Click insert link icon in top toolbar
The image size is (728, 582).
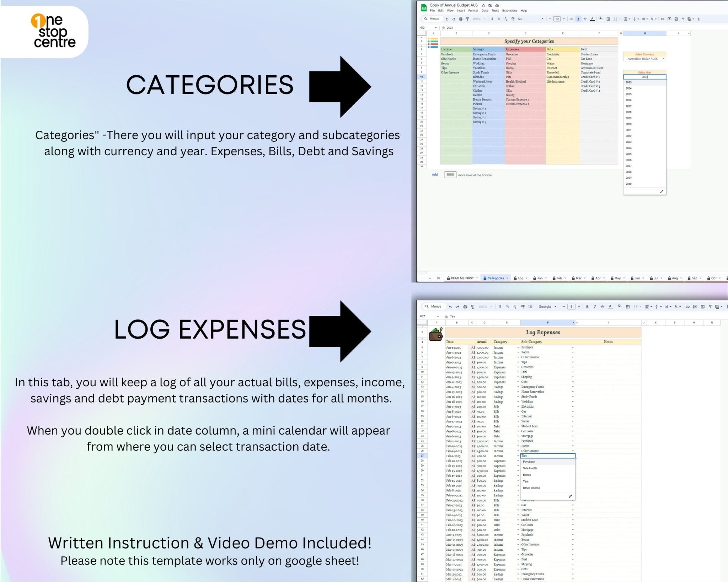pyautogui.click(x=663, y=19)
